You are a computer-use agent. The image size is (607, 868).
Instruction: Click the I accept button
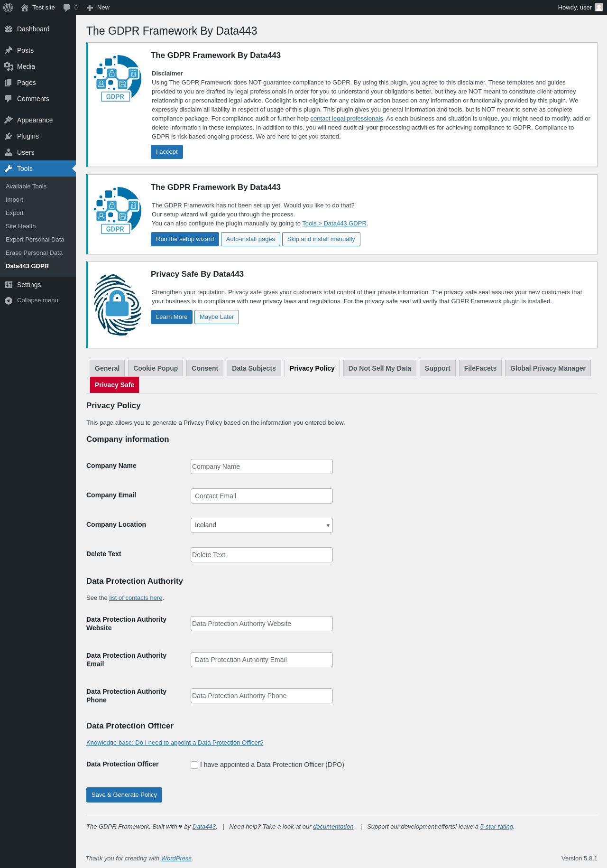(167, 152)
